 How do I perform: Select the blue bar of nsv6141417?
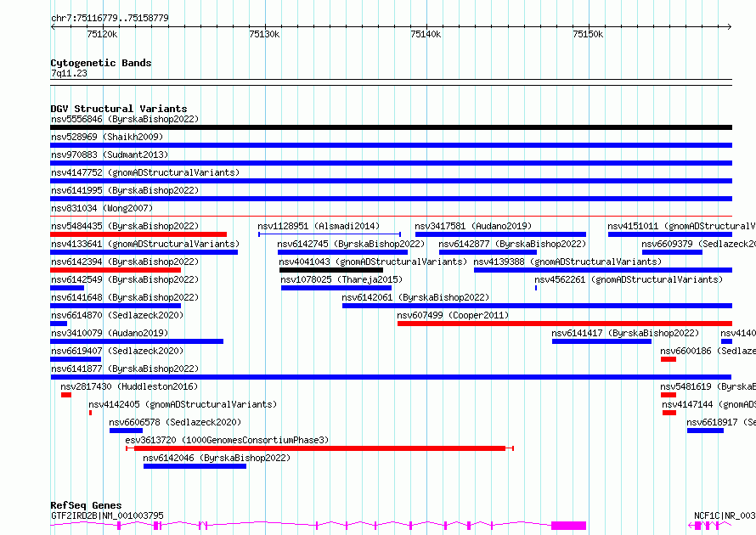point(601,341)
